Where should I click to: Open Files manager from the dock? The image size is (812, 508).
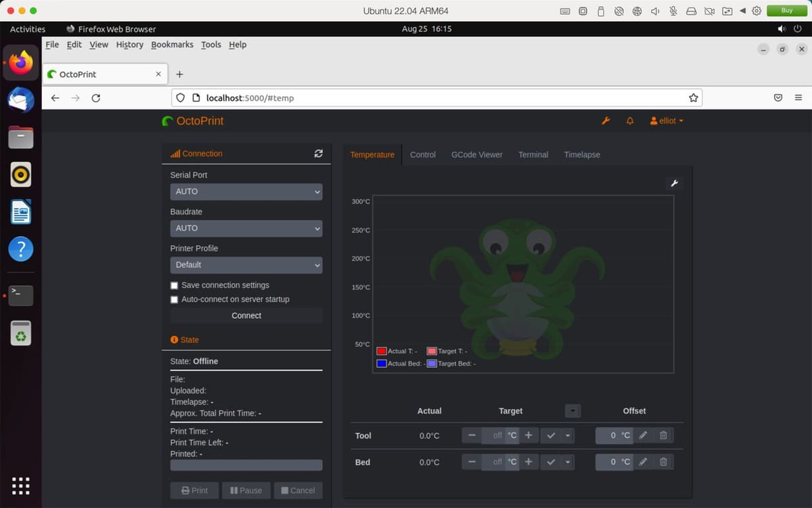click(x=21, y=137)
